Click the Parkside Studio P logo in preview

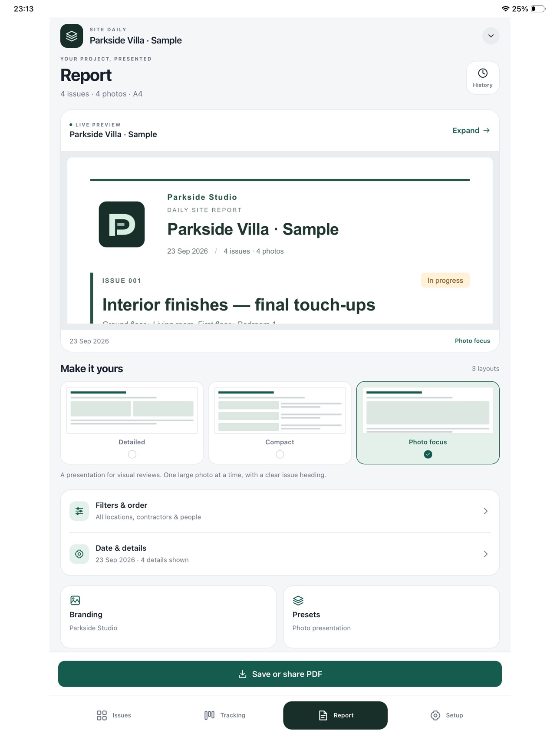pyautogui.click(x=122, y=225)
